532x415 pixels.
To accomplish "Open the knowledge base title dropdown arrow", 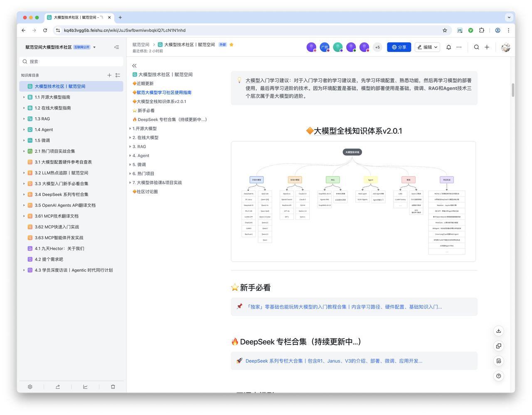I will [x=94, y=47].
